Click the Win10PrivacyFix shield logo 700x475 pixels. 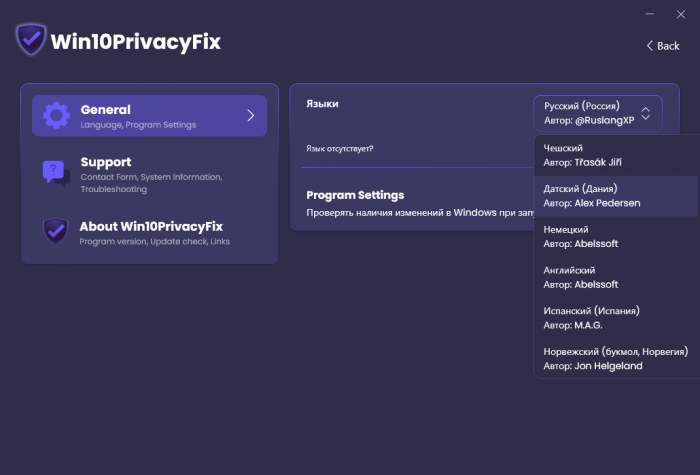pos(30,41)
